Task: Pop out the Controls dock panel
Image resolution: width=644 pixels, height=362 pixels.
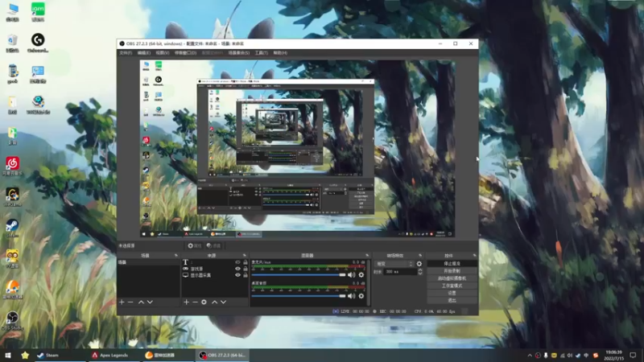Action: 474,255
